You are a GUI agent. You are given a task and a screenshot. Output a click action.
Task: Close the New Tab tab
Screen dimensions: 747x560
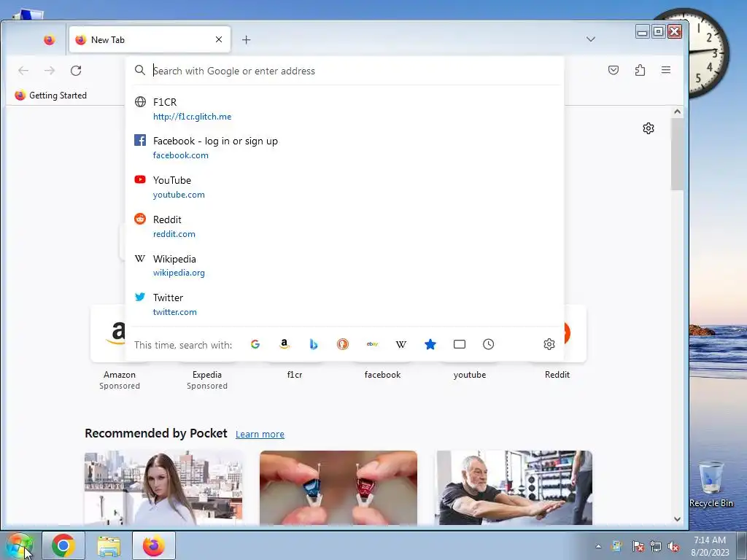219,39
